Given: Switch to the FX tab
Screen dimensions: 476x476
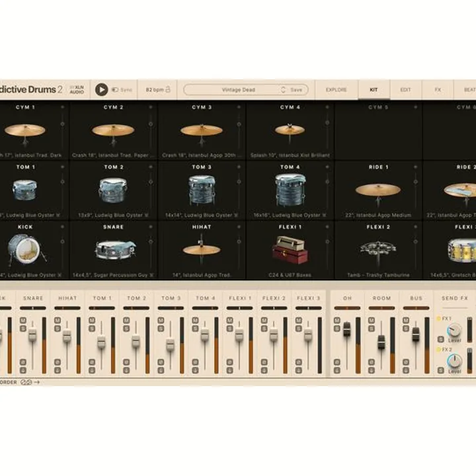Looking at the screenshot, I should pos(438,90).
